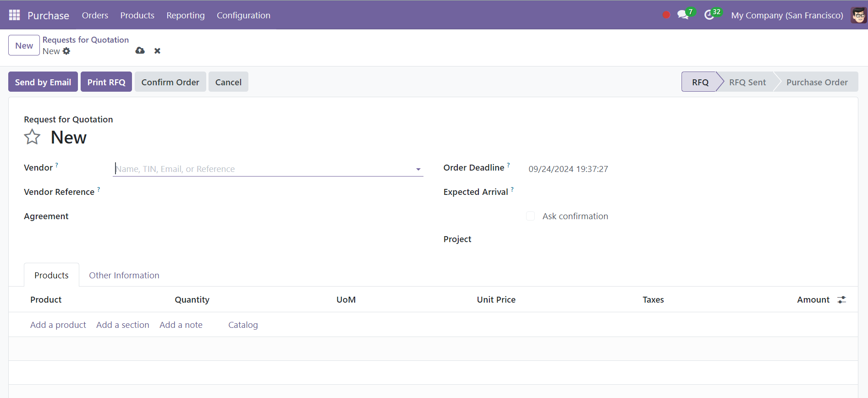The image size is (868, 398).
Task: Click the Order Deadline date value
Action: point(568,169)
